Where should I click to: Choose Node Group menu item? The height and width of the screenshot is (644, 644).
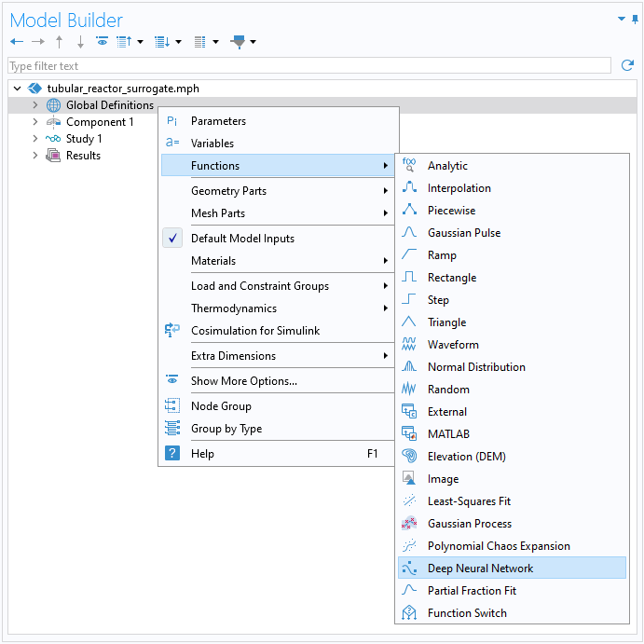pyautogui.click(x=278, y=405)
